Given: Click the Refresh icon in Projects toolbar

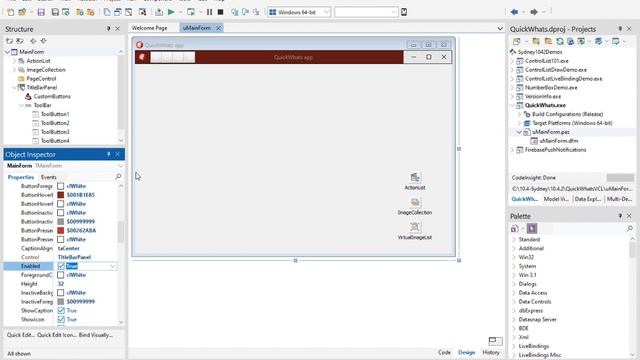Looking at the screenshot, I should tap(560, 41).
